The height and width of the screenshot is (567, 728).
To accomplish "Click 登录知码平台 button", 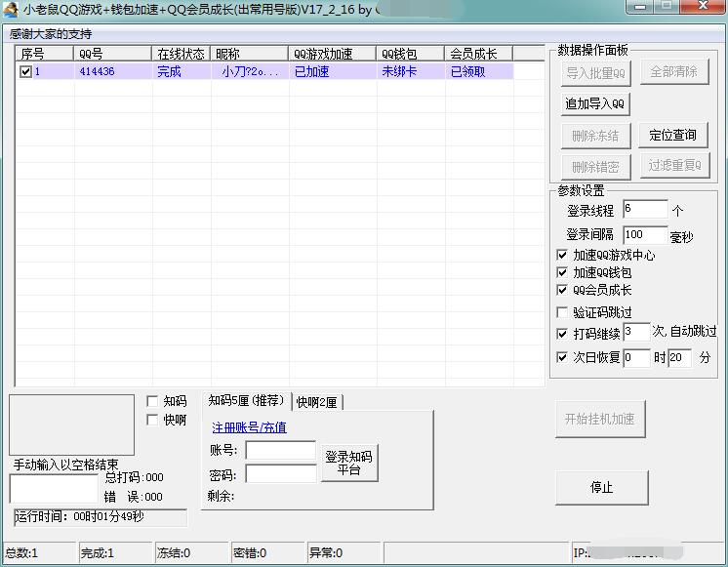I will [349, 463].
